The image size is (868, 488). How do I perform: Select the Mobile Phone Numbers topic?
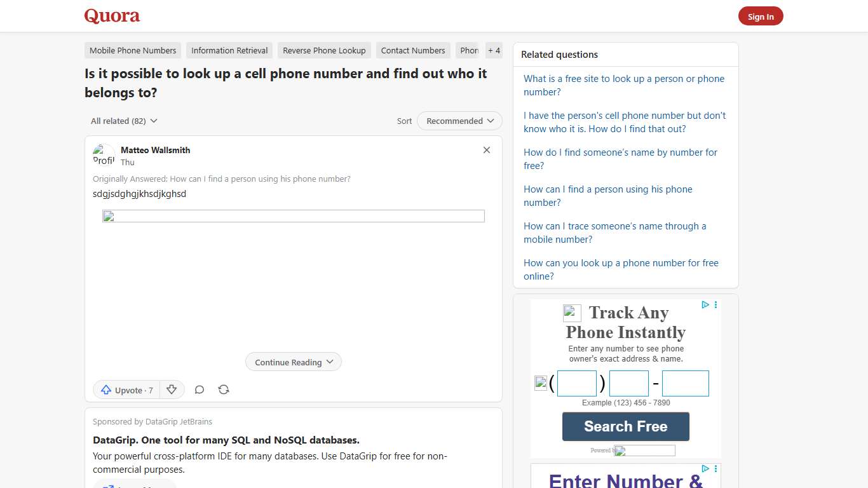[x=132, y=50]
